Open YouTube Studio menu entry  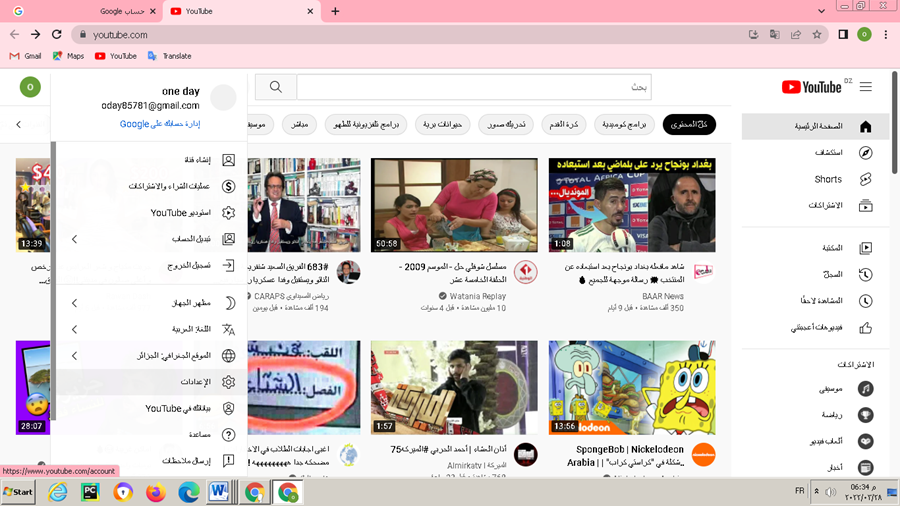coord(152,212)
